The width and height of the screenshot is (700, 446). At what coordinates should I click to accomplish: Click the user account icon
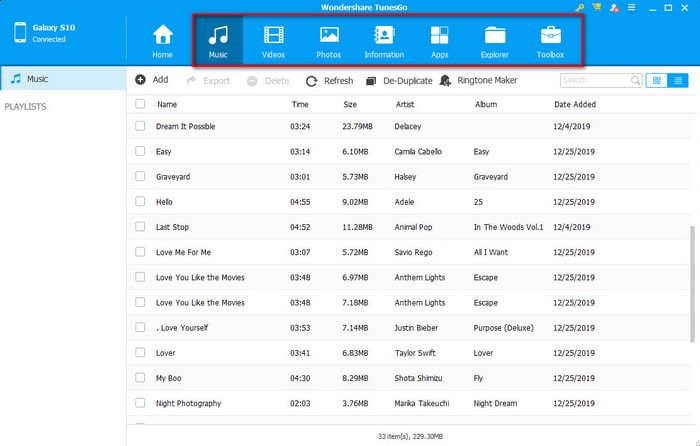(614, 8)
